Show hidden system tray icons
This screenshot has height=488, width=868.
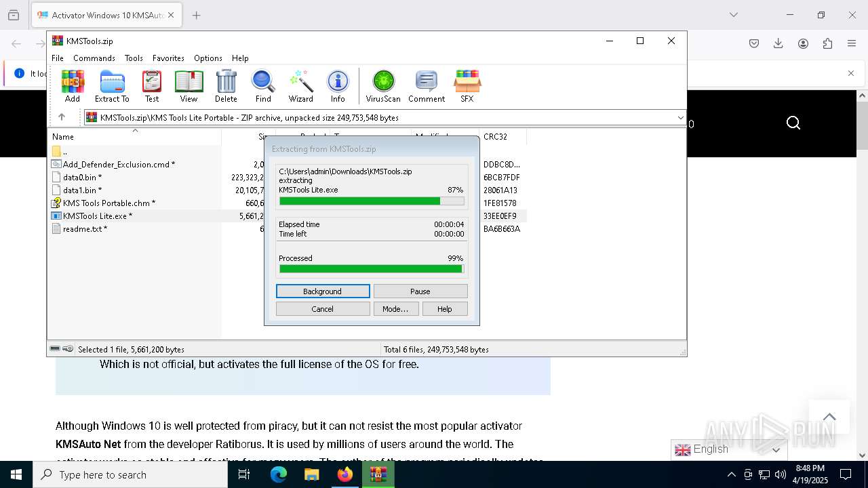pos(731,474)
